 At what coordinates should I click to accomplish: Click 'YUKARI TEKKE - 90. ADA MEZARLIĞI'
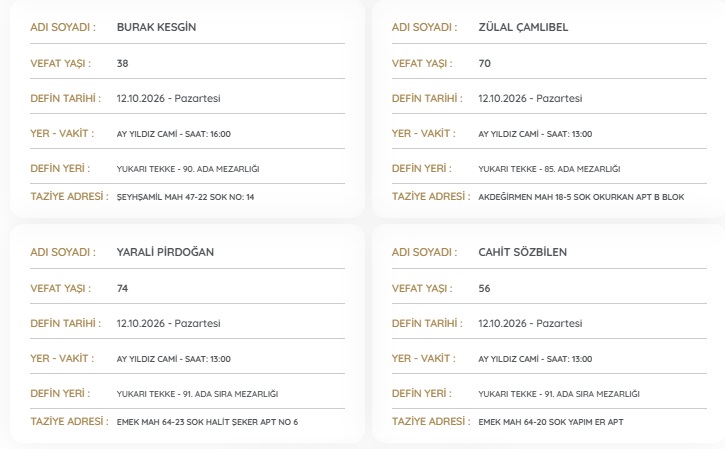point(188,169)
